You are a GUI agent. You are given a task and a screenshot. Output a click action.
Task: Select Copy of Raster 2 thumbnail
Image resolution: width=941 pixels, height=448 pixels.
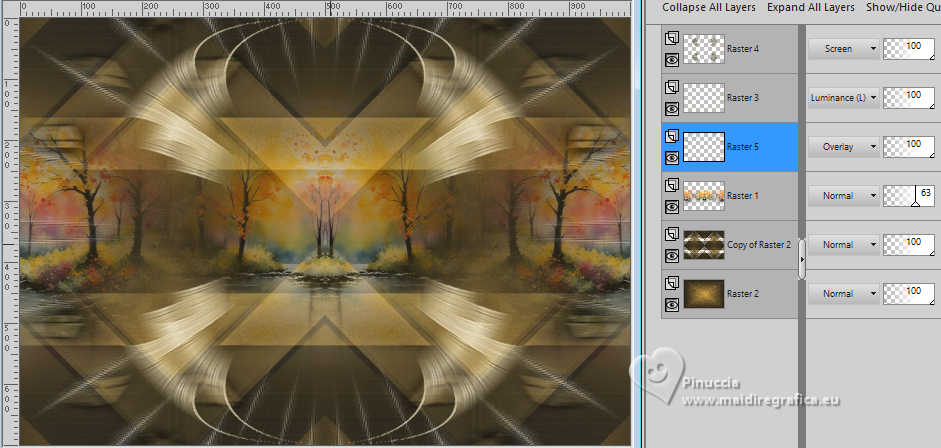pyautogui.click(x=703, y=245)
